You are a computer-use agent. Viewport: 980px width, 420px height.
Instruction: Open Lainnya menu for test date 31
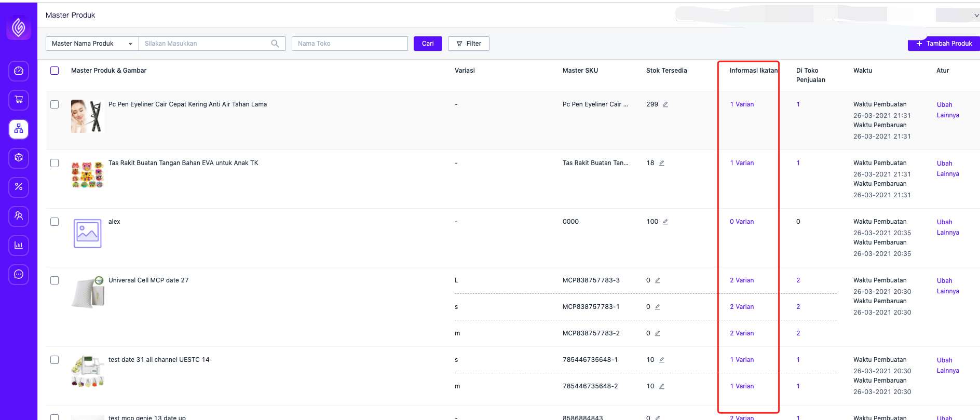click(x=948, y=371)
